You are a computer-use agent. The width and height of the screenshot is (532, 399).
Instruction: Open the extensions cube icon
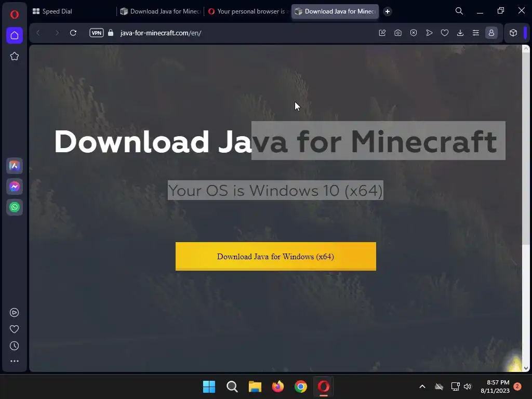coord(513,33)
